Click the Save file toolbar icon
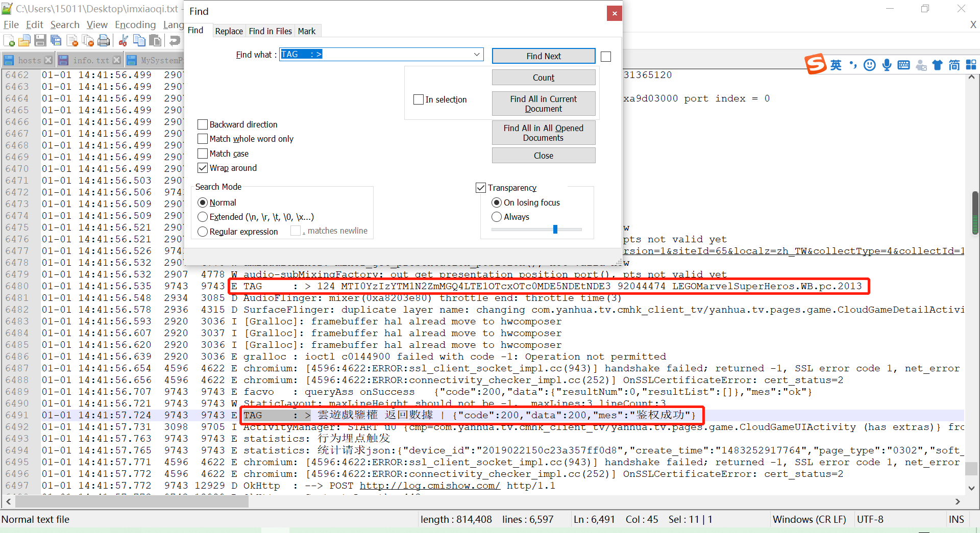This screenshot has width=980, height=533. click(40, 41)
